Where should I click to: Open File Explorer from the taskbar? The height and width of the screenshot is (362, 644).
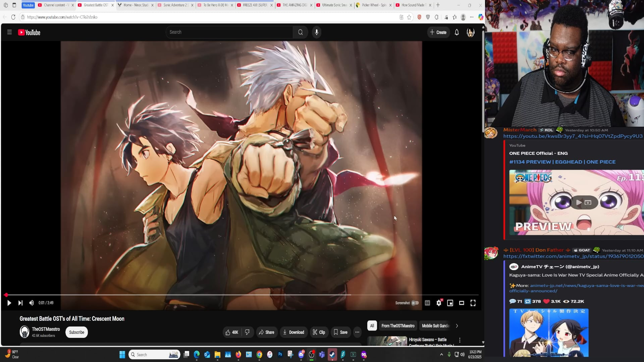tap(217, 355)
